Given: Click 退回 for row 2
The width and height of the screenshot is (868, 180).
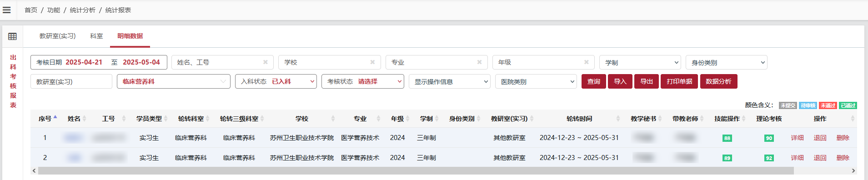Looking at the screenshot, I should pos(820,158).
